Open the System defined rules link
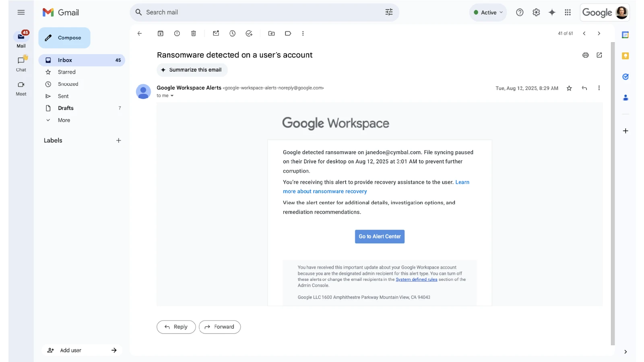 (x=416, y=280)
